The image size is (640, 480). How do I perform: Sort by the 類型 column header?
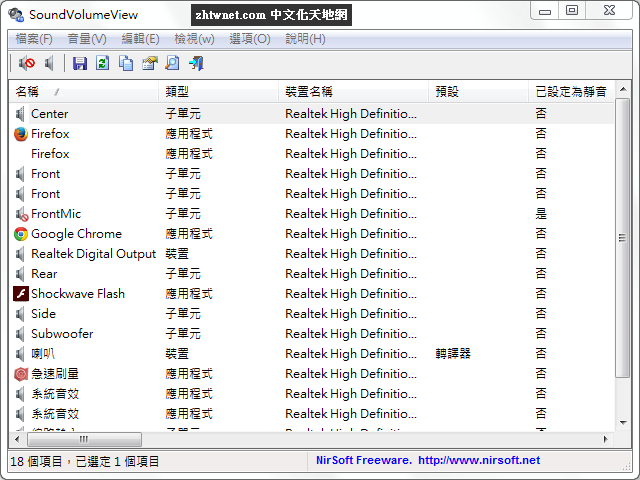[218, 92]
